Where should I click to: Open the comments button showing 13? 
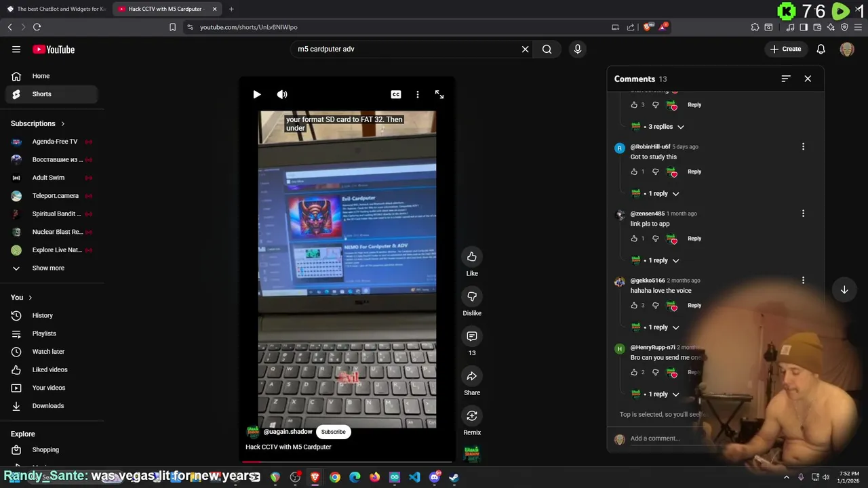pyautogui.click(x=472, y=336)
